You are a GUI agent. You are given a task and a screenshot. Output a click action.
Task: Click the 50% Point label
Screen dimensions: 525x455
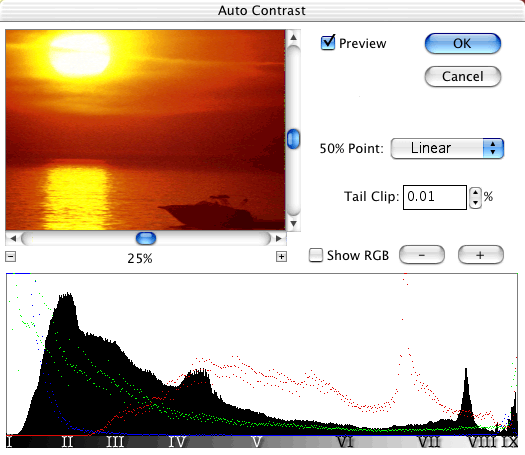(351, 148)
